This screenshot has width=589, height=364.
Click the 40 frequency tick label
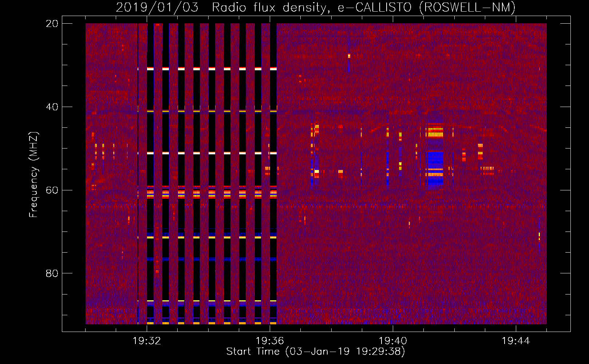(x=52, y=107)
